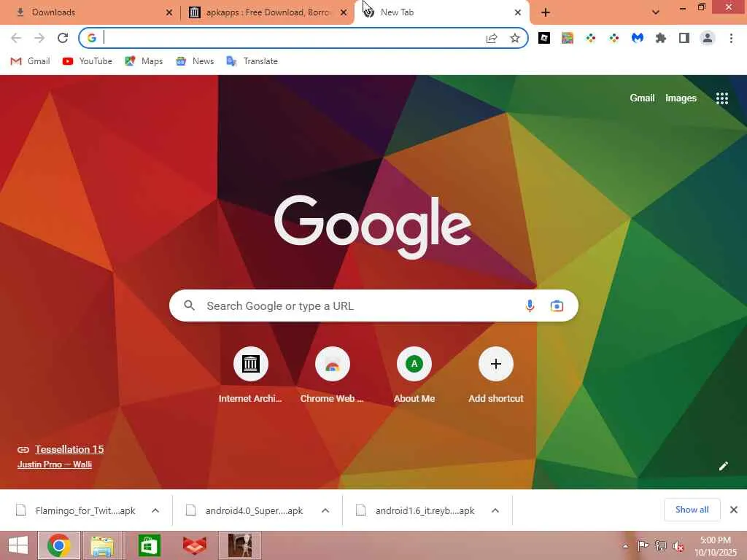The height and width of the screenshot is (560, 747).
Task: Open the taskbar clock and date
Action: click(x=715, y=546)
